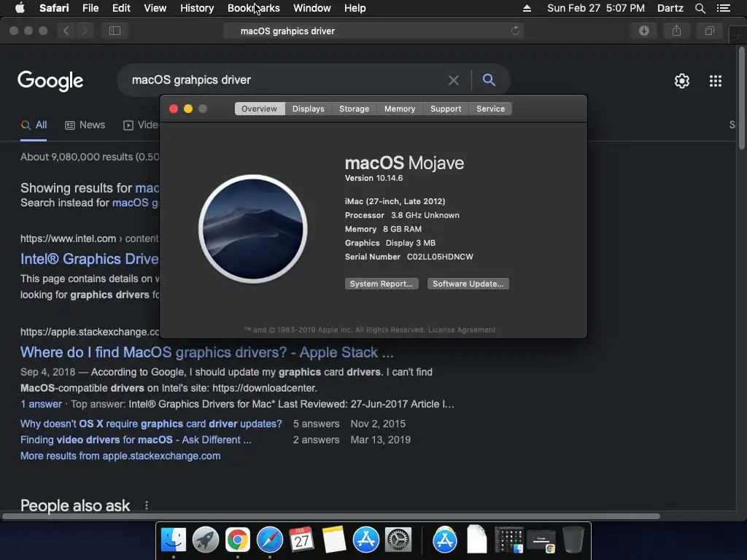Open Notes from the Dock
The height and width of the screenshot is (560, 747).
[x=333, y=540]
